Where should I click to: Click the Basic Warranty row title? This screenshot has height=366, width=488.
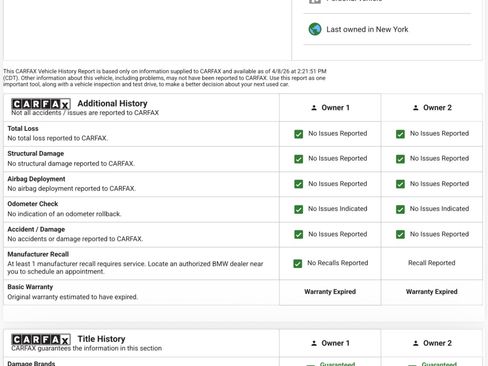[30, 287]
